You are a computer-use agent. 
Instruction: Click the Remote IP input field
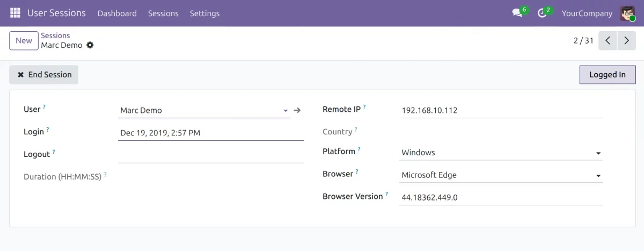point(501,110)
